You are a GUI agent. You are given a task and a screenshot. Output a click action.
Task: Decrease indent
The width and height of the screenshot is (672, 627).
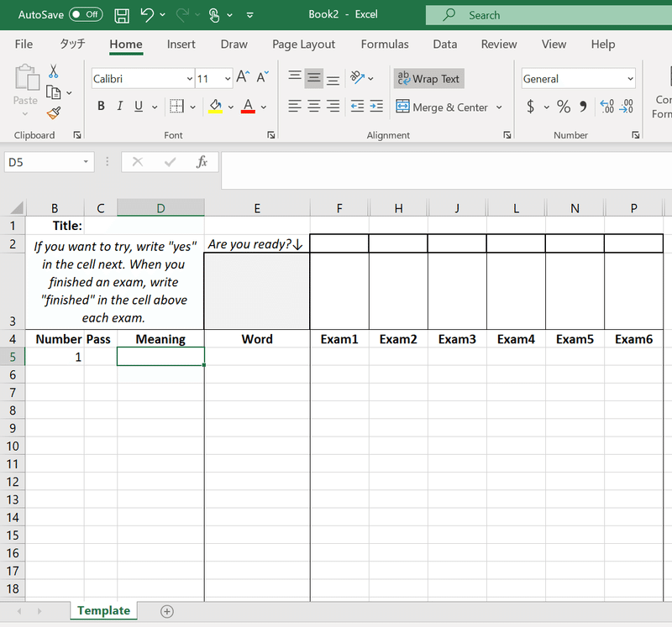click(x=357, y=106)
